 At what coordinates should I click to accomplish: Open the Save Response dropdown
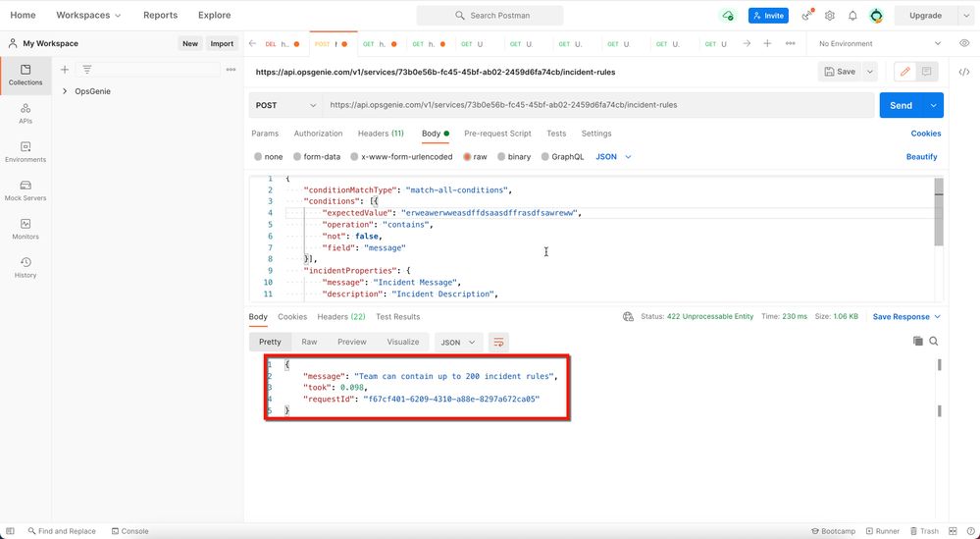(x=906, y=317)
